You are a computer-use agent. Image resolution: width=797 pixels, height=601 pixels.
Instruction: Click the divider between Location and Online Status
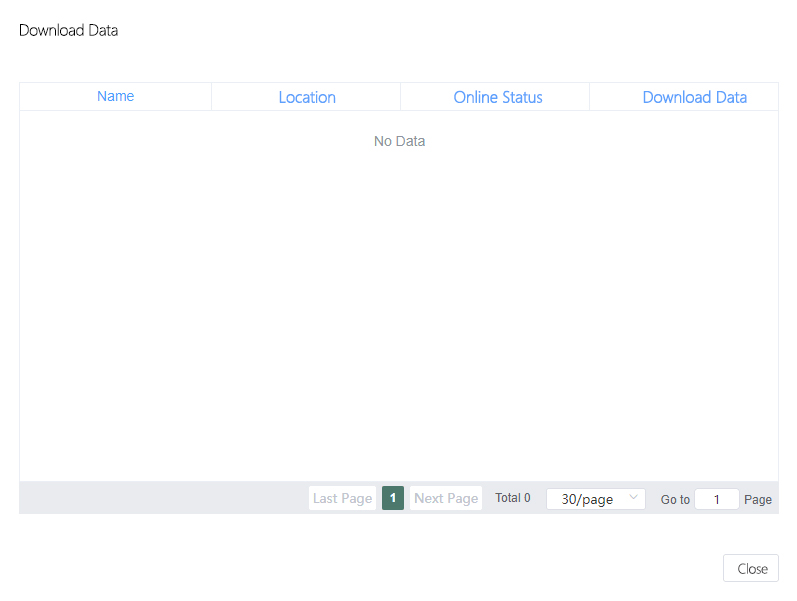[400, 97]
